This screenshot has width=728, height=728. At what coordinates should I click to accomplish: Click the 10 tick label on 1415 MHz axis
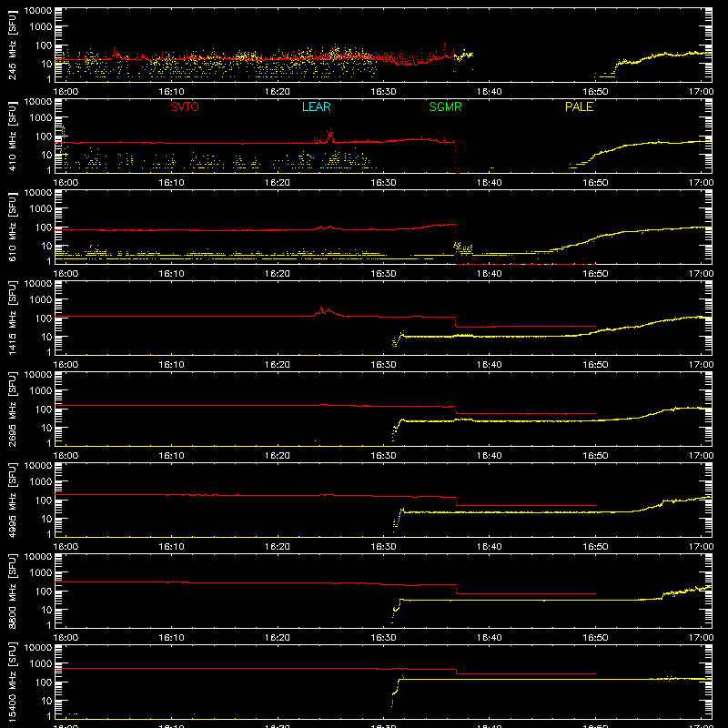coord(46,337)
